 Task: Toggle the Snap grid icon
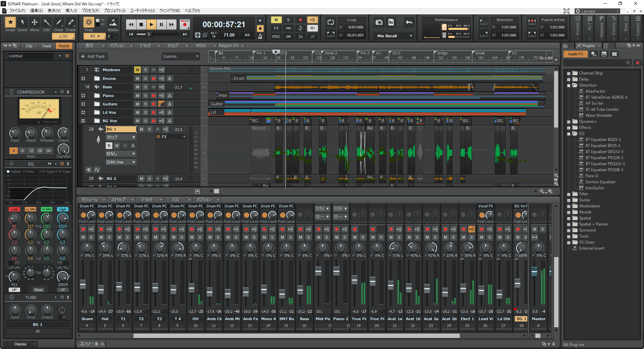(x=89, y=22)
